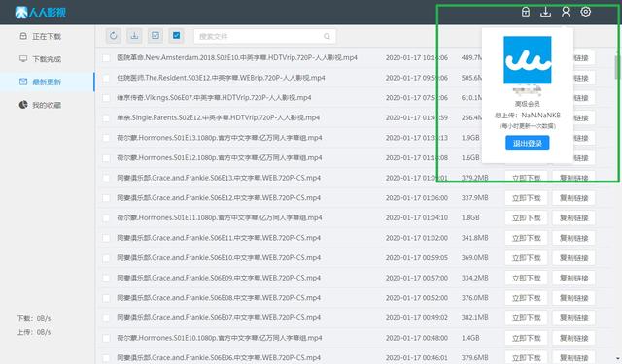622x364 pixels.
Task: Click 复制链接 for Grace.and.Frankie.S06E10
Action: pos(573,258)
